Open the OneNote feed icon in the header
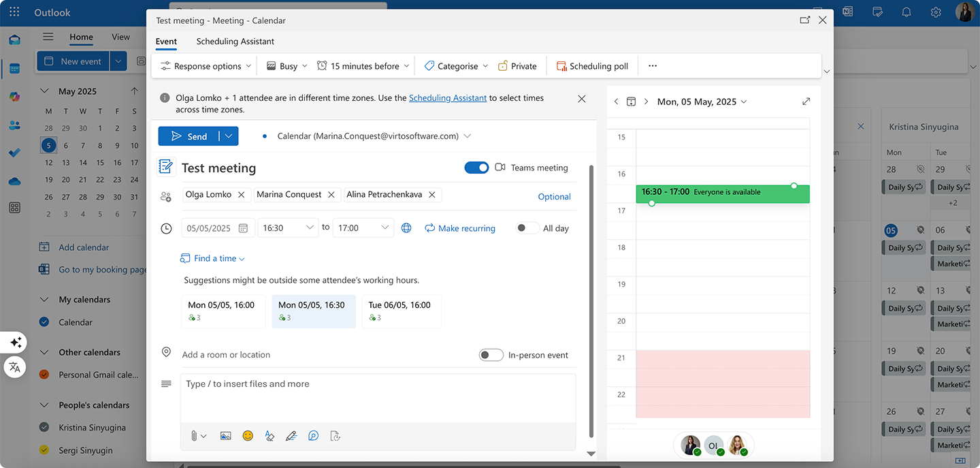 pyautogui.click(x=848, y=12)
